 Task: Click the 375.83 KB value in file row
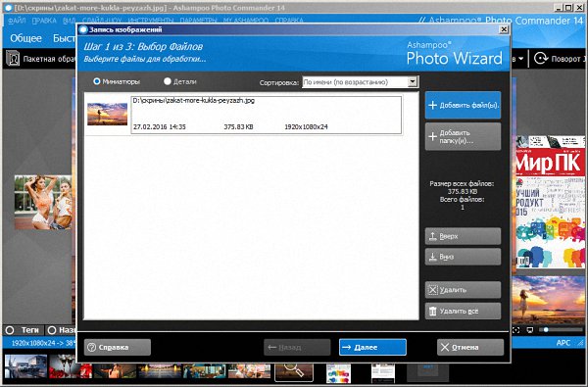tap(238, 127)
